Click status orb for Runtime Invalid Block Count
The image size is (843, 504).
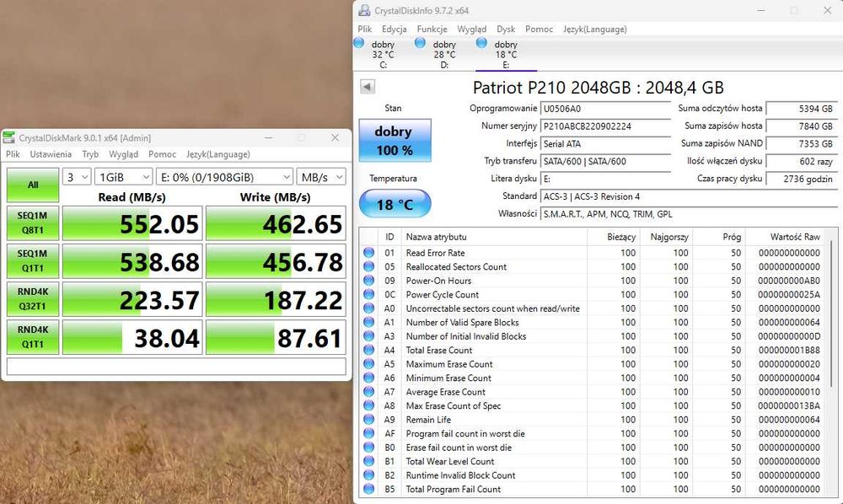coord(369,475)
